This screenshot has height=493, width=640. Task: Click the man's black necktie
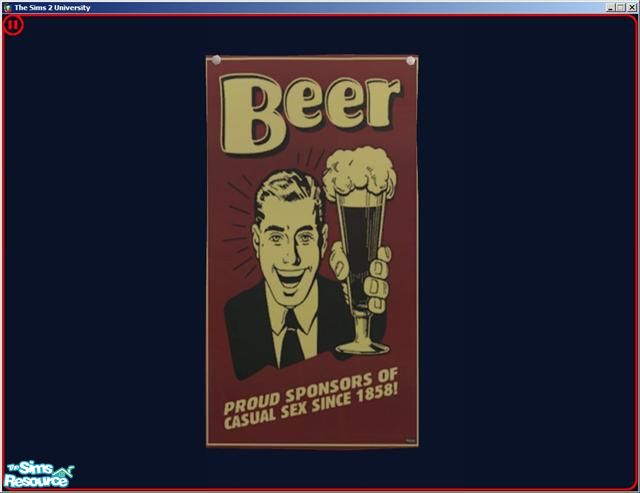pos(291,338)
